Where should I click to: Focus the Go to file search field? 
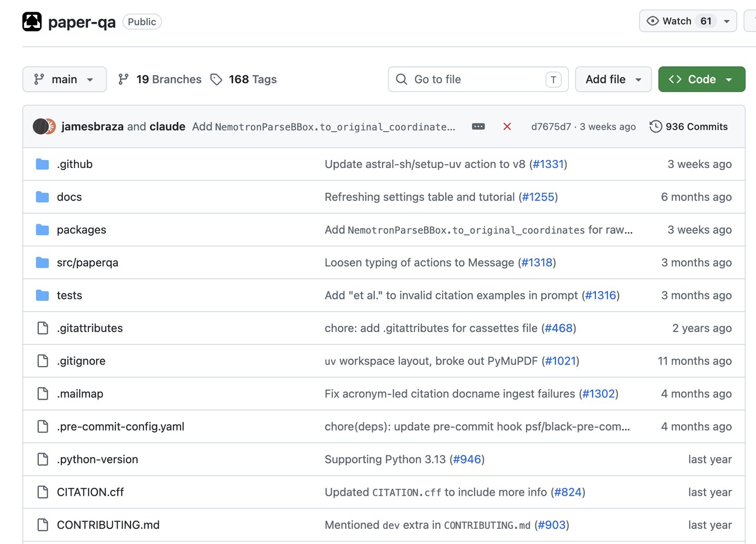pyautogui.click(x=478, y=79)
